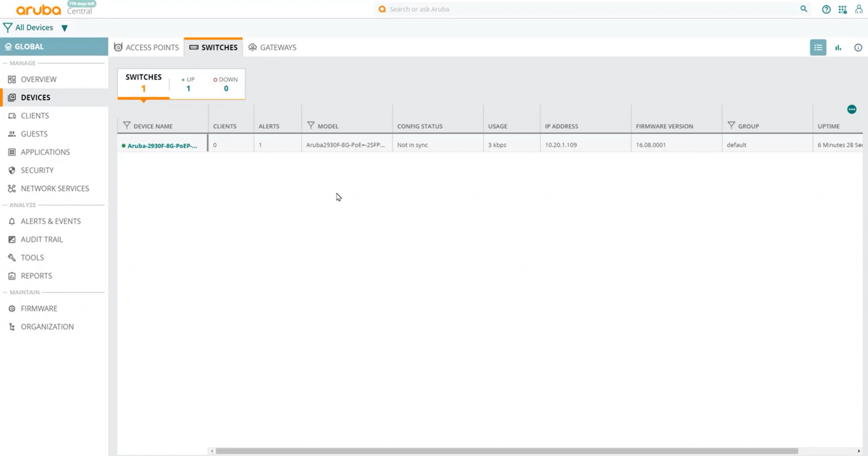Click the 16.08.0001 firmware cell
The height and width of the screenshot is (456, 868).
[676, 145]
